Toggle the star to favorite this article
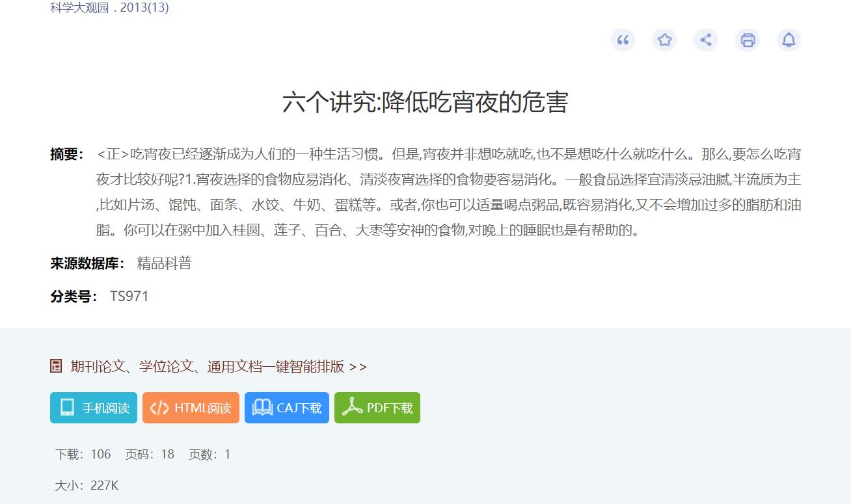The height and width of the screenshot is (504, 851). (664, 40)
